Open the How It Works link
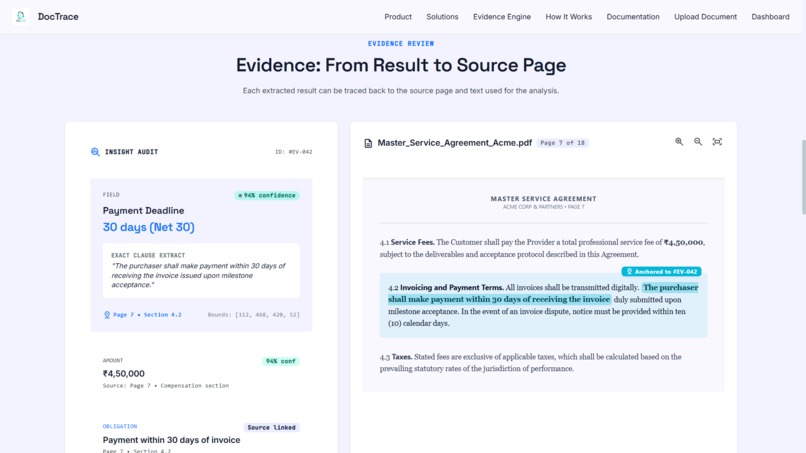806x453 pixels. [569, 16]
